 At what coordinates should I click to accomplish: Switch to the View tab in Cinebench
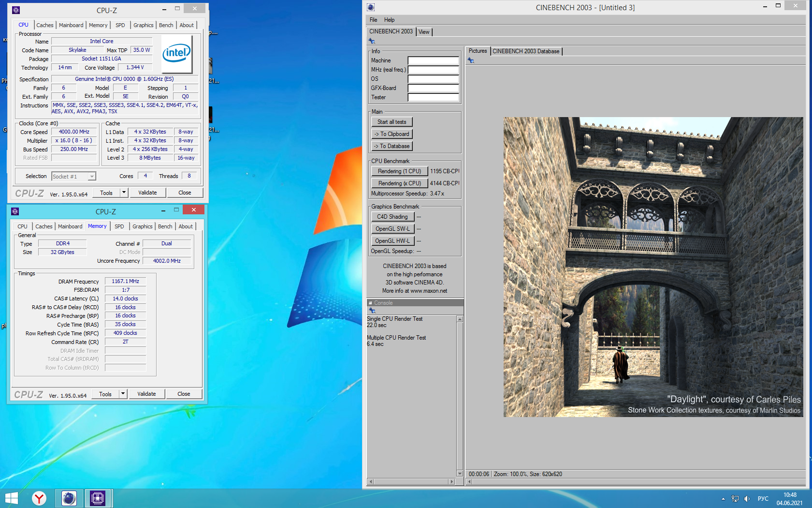(424, 32)
